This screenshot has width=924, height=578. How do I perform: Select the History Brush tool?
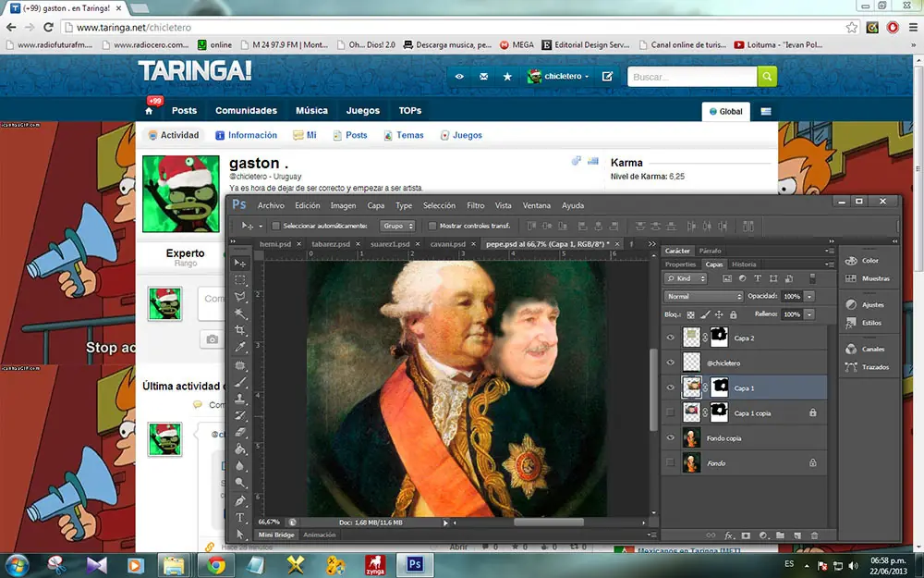click(x=240, y=416)
